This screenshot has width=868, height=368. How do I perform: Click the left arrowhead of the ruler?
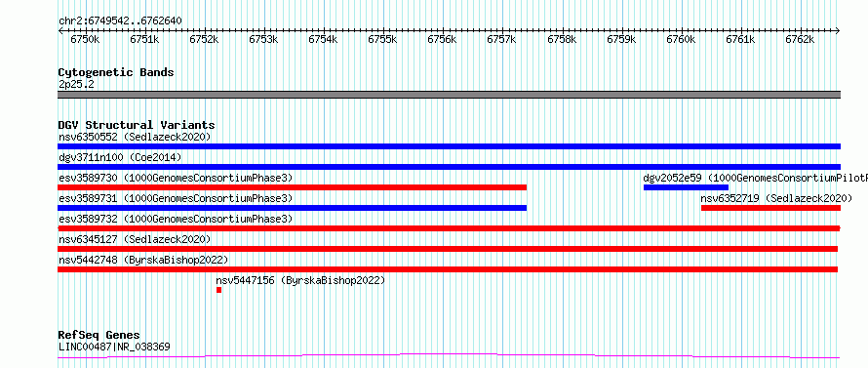(x=60, y=31)
